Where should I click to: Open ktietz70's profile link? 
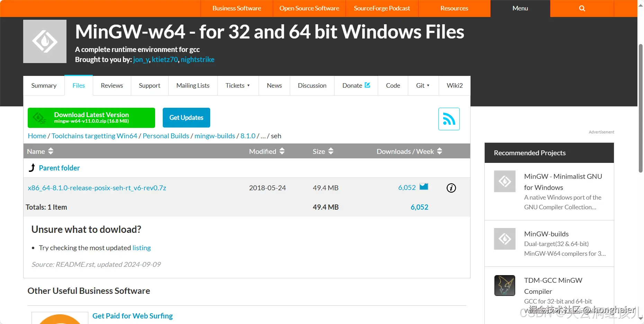click(165, 60)
